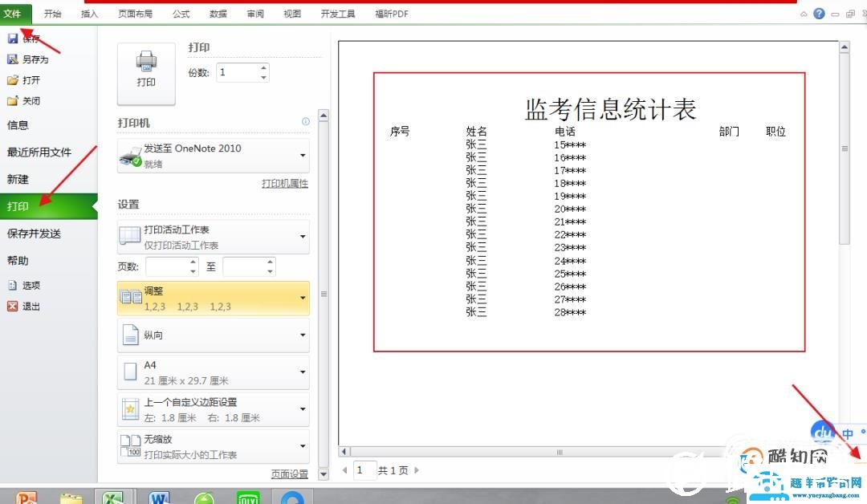Open the A4 paper size dropdown
Viewport: 867px width, 504px height.
click(x=213, y=372)
